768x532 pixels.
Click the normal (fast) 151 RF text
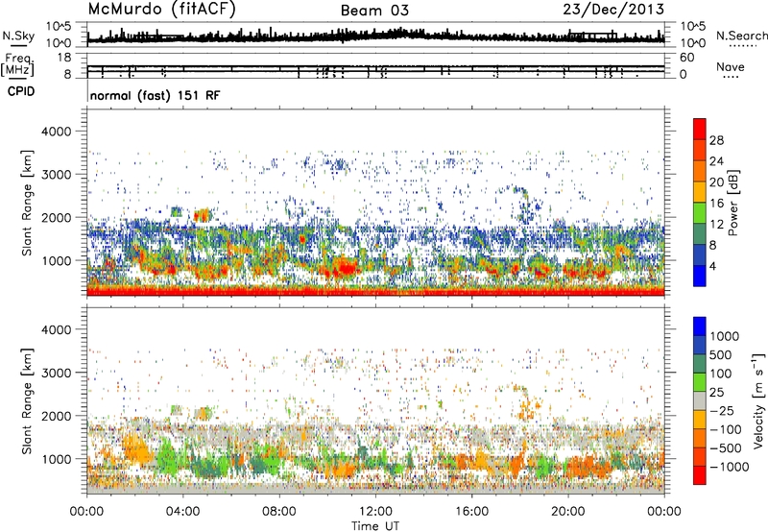[x=155, y=95]
